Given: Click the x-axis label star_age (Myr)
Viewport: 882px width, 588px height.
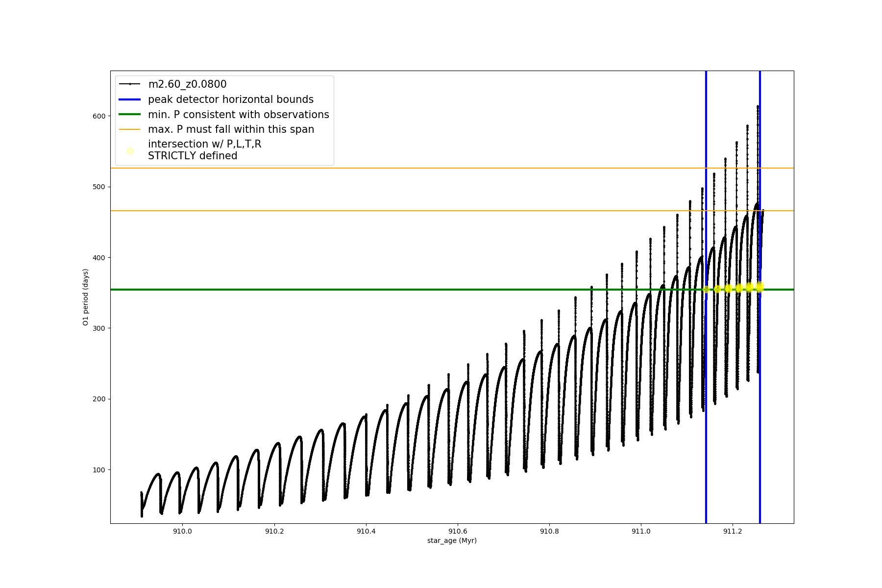Looking at the screenshot, I should [452, 540].
